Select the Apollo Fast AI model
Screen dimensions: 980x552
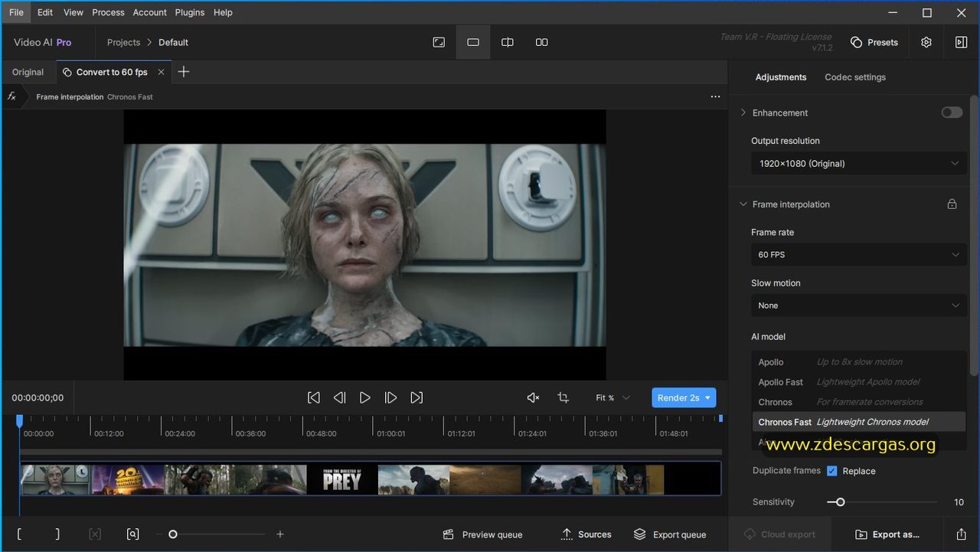click(x=859, y=382)
